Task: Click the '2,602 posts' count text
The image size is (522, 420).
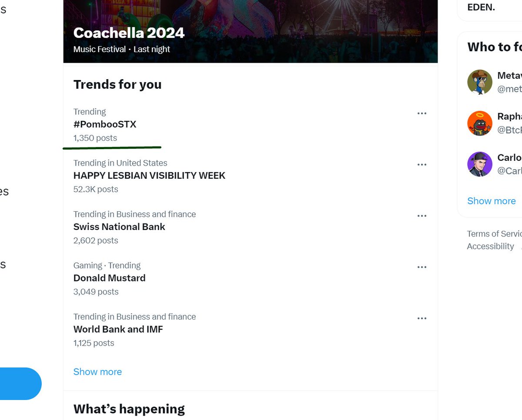Action: tap(96, 240)
